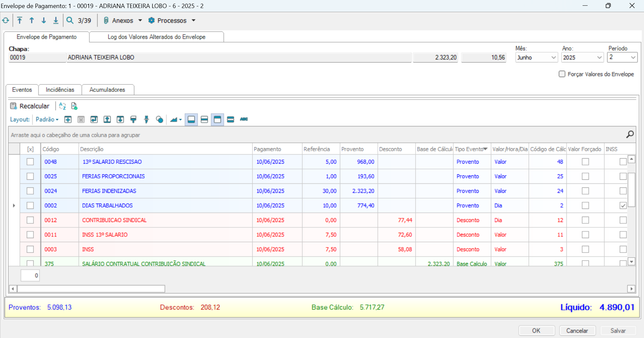The width and height of the screenshot is (644, 338).
Task: Tick the selection checkbox for DIAS TRABALHADOS
Action: (30, 206)
